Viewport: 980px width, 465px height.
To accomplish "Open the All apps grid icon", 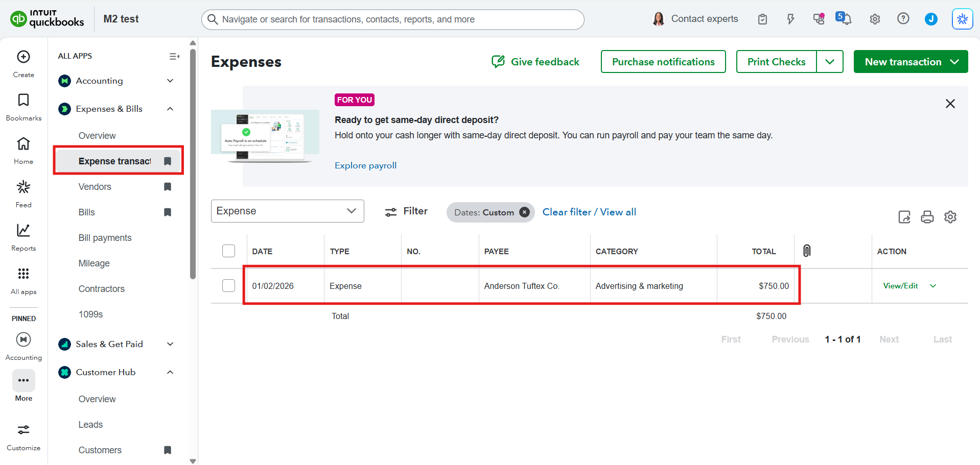I will (x=24, y=274).
